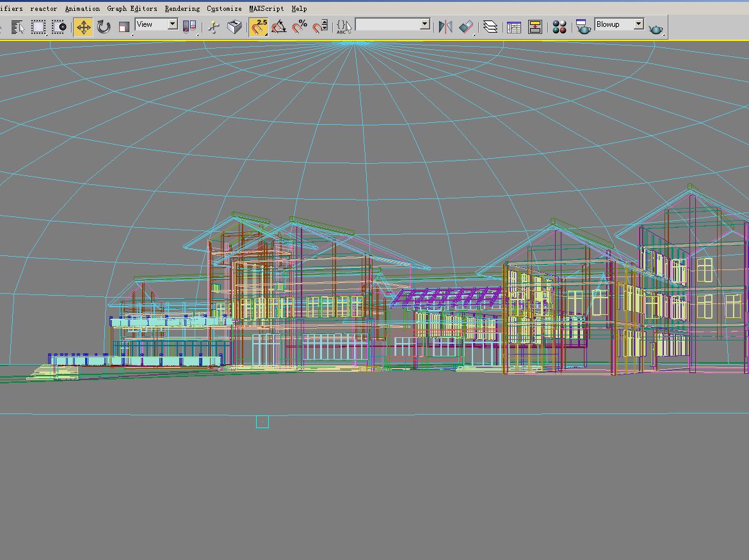749x560 pixels.
Task: Open the Rendering menu
Action: pyautogui.click(x=182, y=9)
